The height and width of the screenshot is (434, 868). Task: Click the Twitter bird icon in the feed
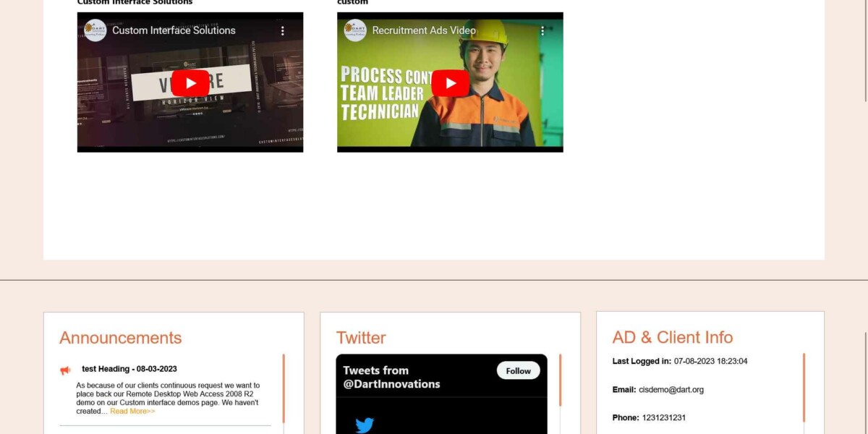365,425
